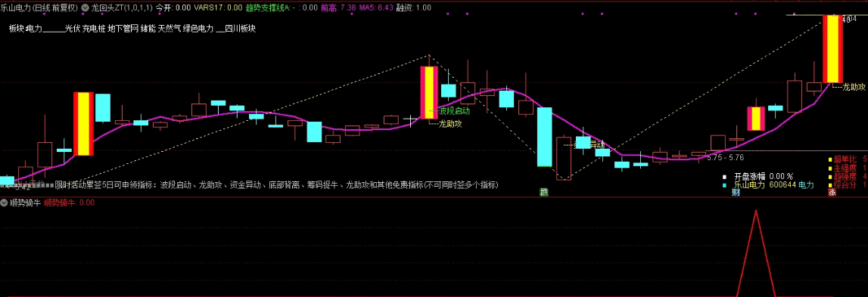This screenshot has width=868, height=297.
Task: Click the tall cyan down candle above 跌 marker
Action: 544,137
